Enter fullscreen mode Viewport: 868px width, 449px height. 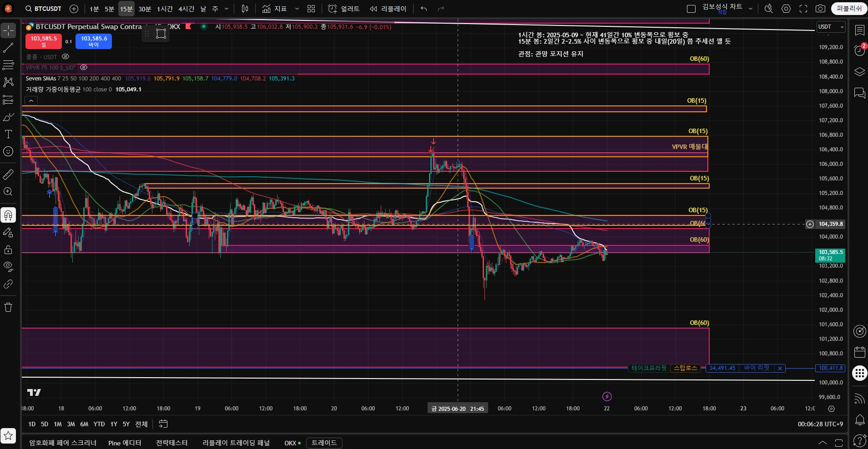803,9
